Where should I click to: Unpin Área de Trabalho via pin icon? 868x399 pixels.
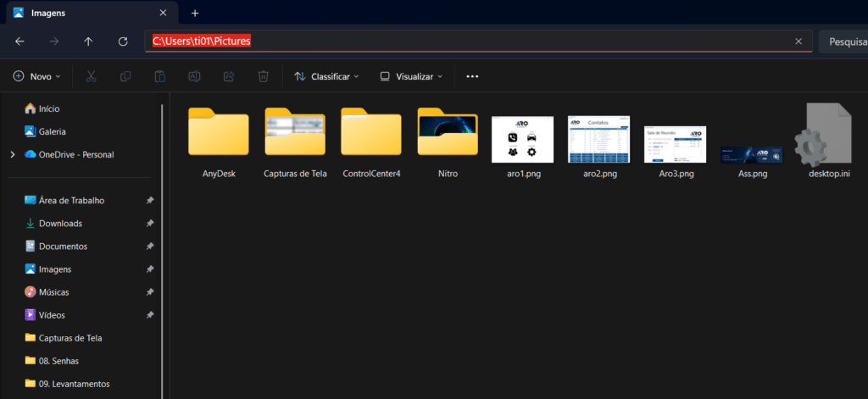click(x=149, y=201)
